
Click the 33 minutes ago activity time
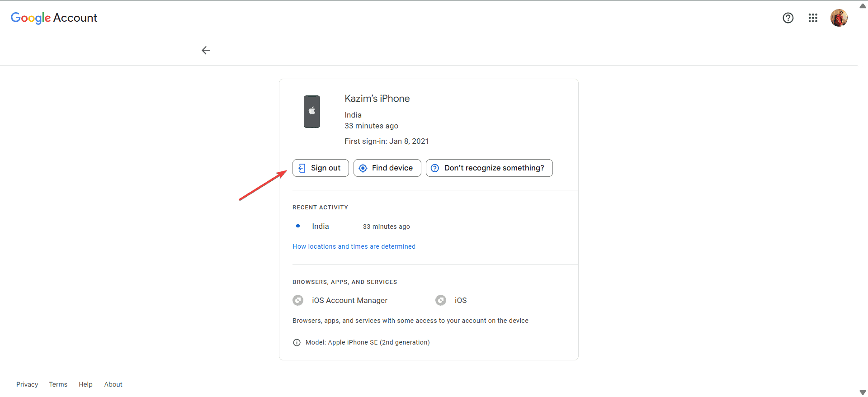pos(387,227)
